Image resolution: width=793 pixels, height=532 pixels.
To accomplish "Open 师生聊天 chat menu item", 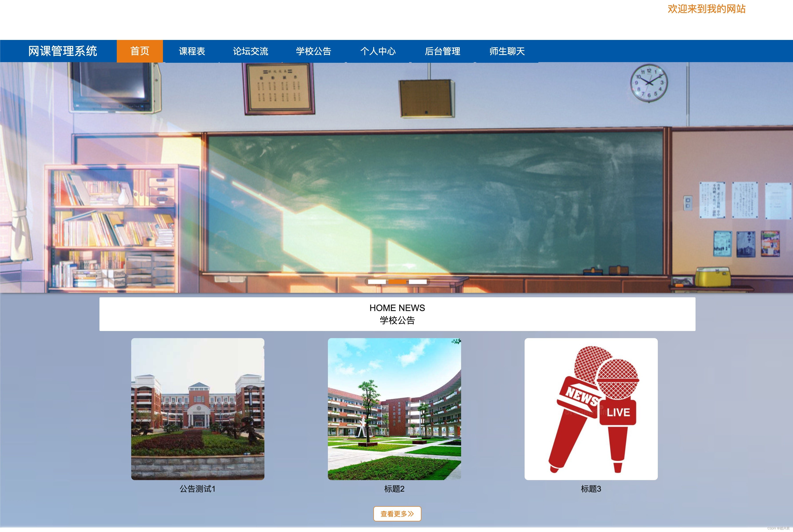I will tap(507, 51).
